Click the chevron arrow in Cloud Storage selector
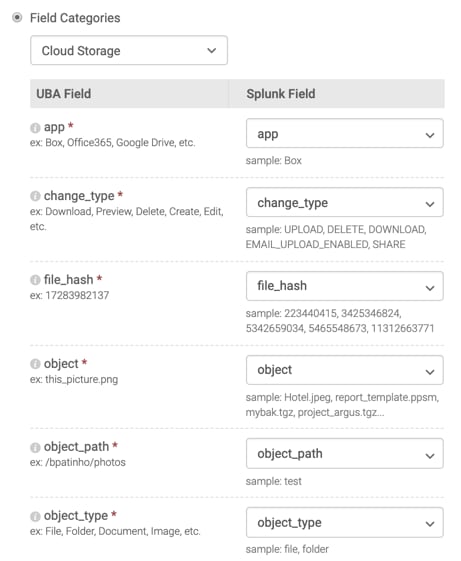Screen dimensions: 461x561 tap(212, 51)
